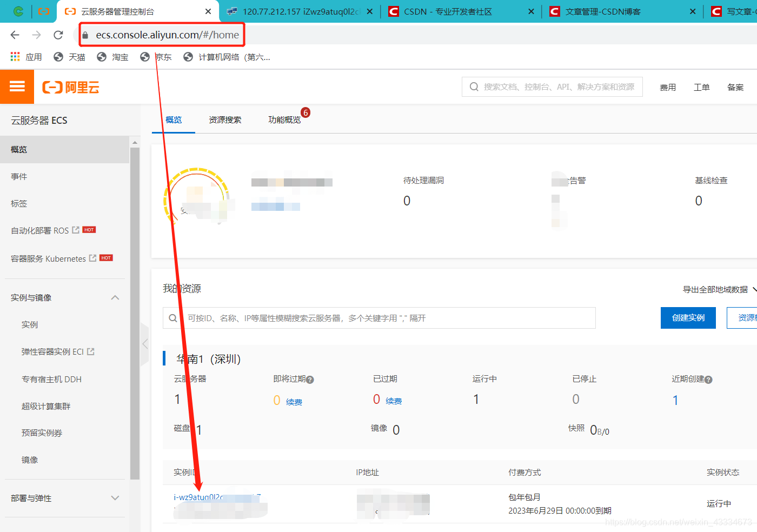Switch to the 概览 tab

click(x=174, y=119)
